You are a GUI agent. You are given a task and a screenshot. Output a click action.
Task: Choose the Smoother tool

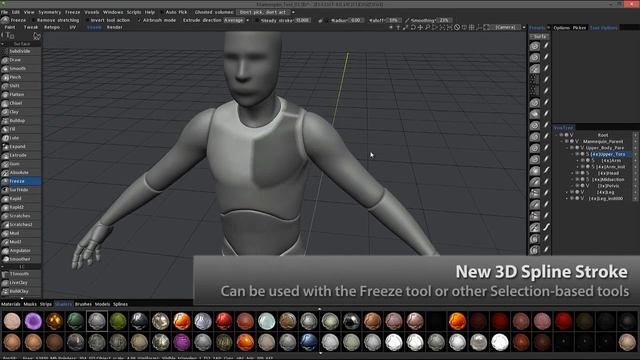(21, 259)
